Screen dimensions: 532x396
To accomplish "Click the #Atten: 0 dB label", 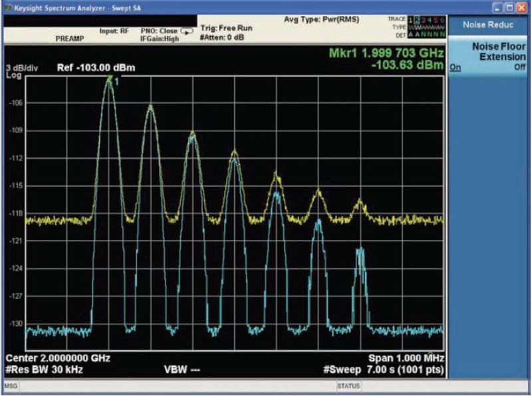I will tap(222, 37).
